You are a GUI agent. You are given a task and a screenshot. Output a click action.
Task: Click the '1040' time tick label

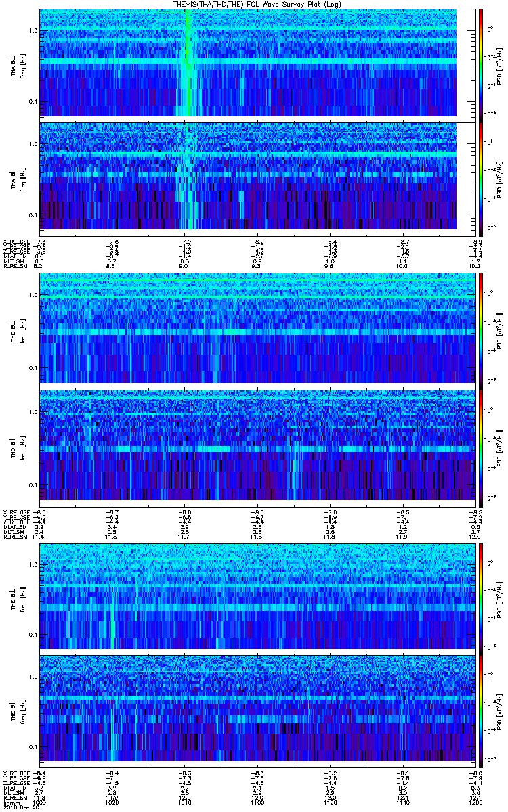click(x=185, y=803)
